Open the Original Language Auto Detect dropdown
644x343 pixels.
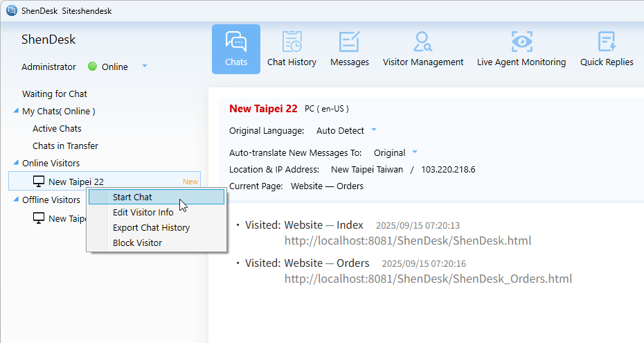[374, 130]
